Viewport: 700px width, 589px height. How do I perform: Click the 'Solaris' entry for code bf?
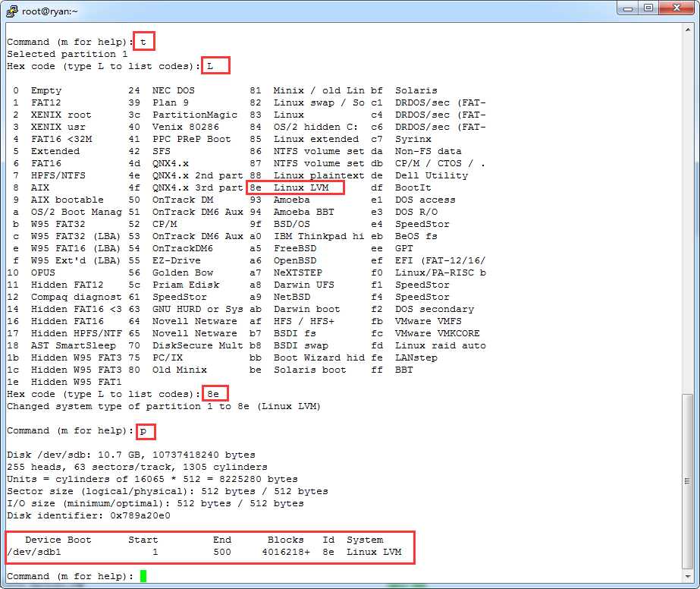pos(416,91)
